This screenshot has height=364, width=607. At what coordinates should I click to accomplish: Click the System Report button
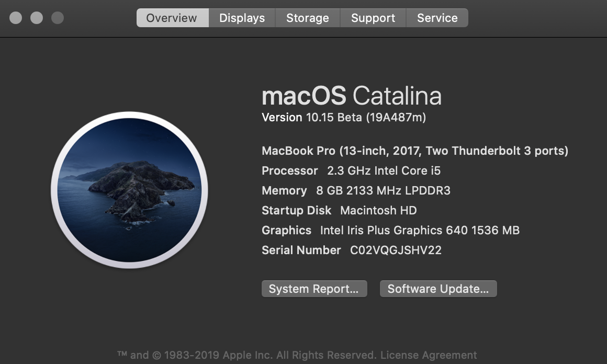(314, 289)
